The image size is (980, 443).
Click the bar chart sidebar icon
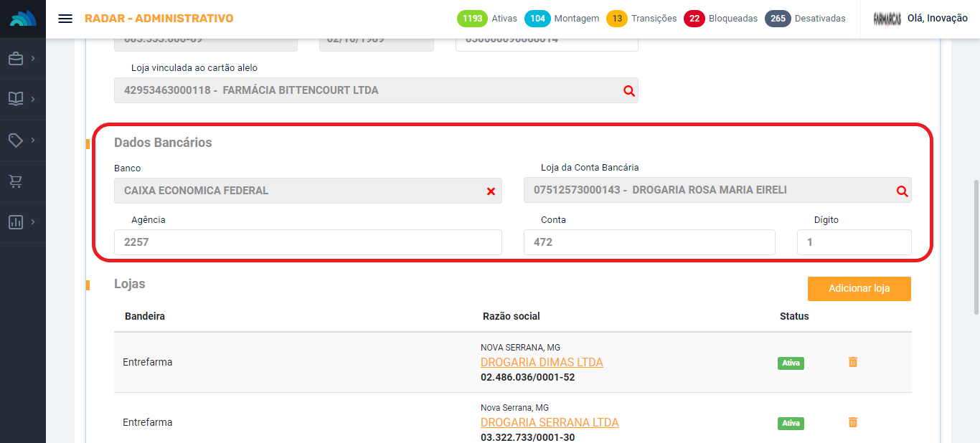point(16,222)
